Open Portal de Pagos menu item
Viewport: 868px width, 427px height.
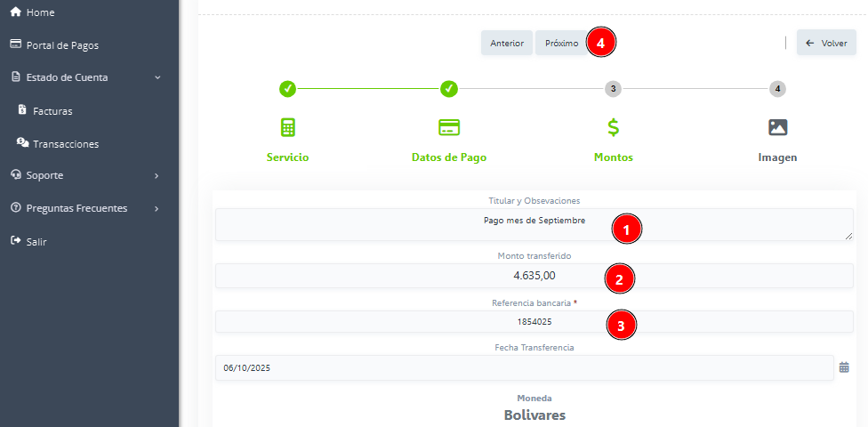62,44
